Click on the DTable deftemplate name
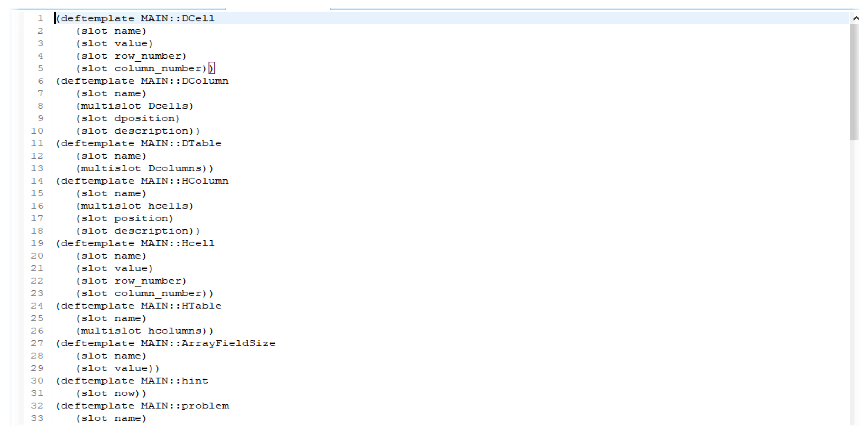868x437 pixels. pyautogui.click(x=201, y=143)
